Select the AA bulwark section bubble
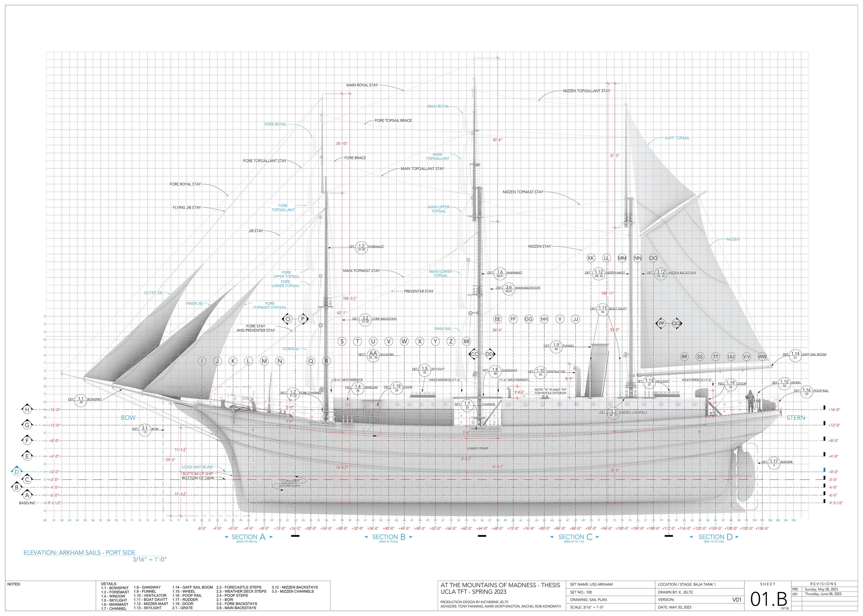 (x=373, y=355)
